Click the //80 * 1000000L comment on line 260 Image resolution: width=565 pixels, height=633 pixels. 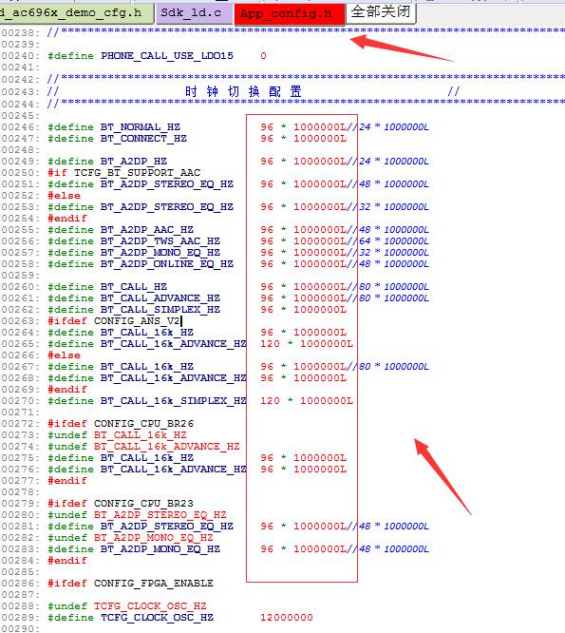point(387,287)
